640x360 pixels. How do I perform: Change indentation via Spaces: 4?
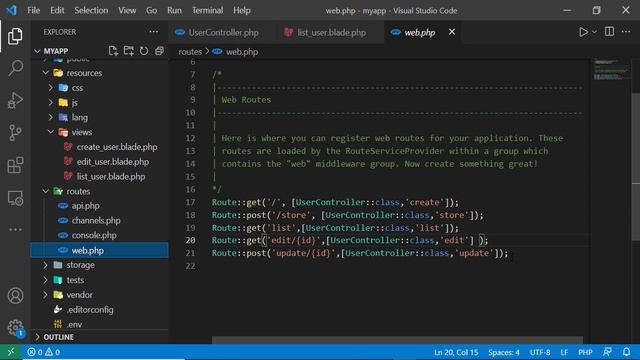pyautogui.click(x=504, y=352)
